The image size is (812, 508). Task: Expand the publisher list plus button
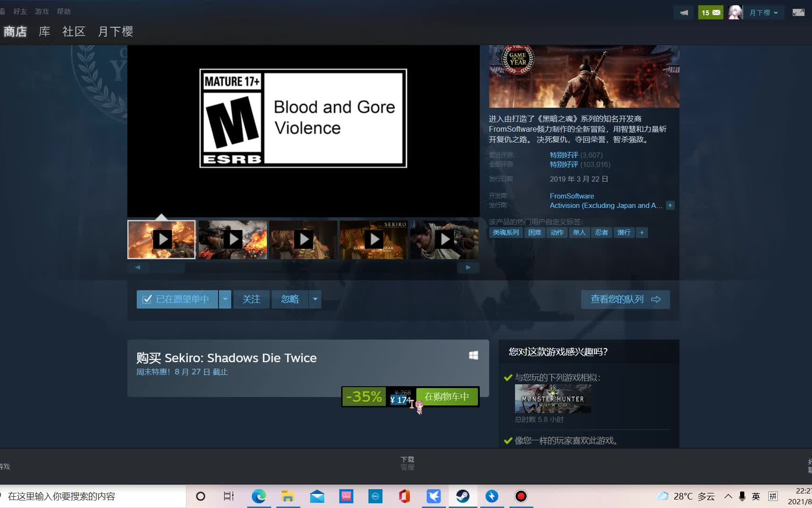670,206
